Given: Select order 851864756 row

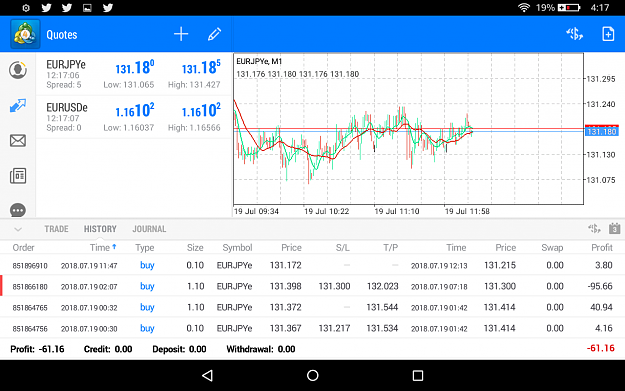Looking at the screenshot, I should 312,328.
